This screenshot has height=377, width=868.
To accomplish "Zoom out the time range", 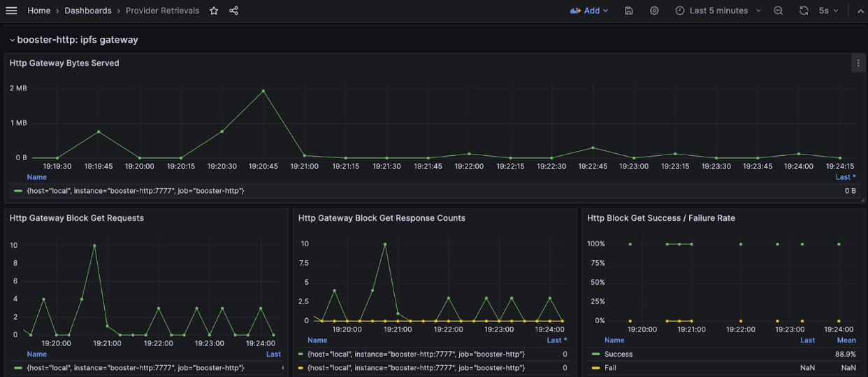I will [779, 10].
